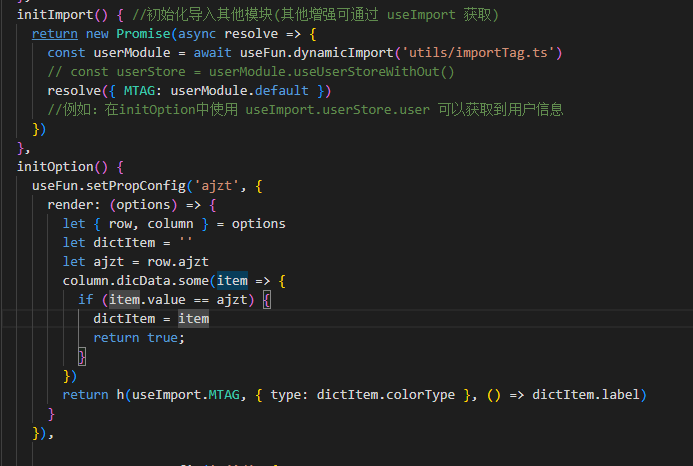Click the initOption method name
The image size is (693, 466).
coord(55,166)
